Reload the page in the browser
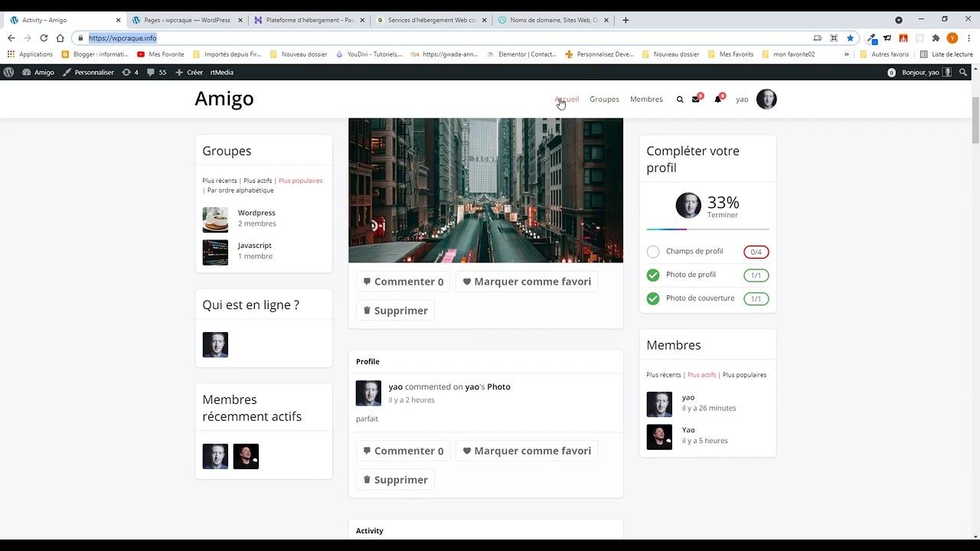Viewport: 980px width, 551px height. (44, 38)
